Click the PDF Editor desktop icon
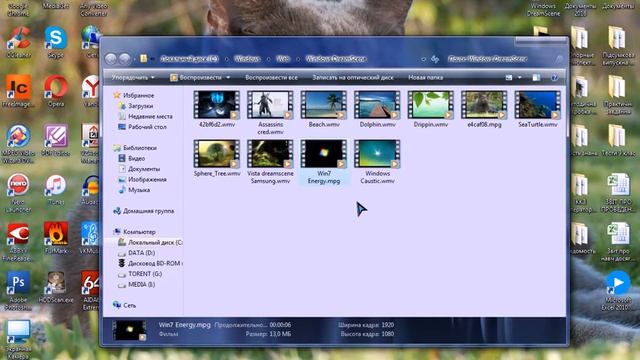Image resolution: width=640 pixels, height=360 pixels. coord(56,140)
